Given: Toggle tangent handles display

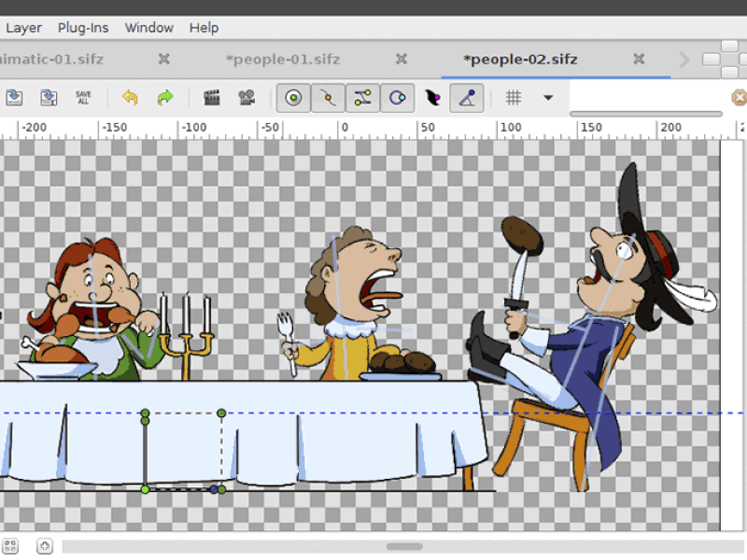Looking at the screenshot, I should [x=362, y=98].
